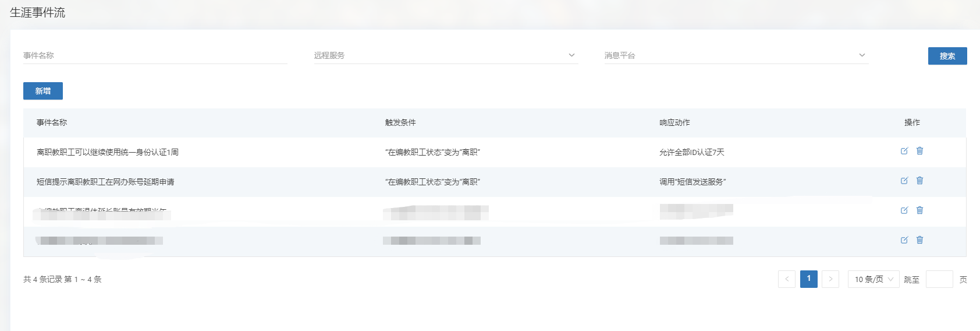Click trash icon in third table row
Screen dimensions: 980x331
click(x=919, y=210)
